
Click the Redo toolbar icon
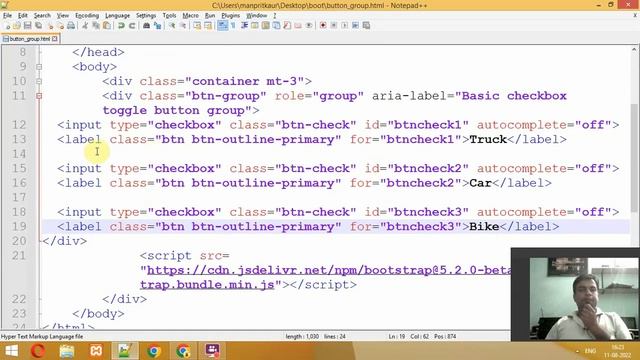[x=132, y=25]
